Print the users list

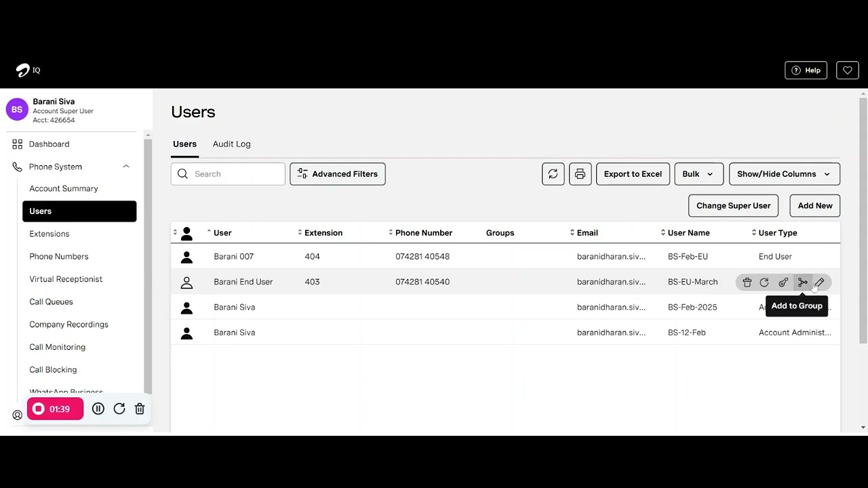tap(580, 174)
